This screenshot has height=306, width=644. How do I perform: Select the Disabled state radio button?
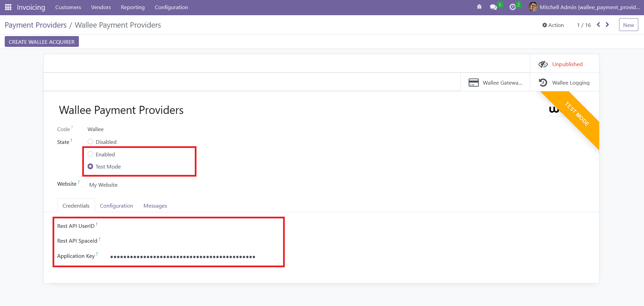[x=90, y=142]
